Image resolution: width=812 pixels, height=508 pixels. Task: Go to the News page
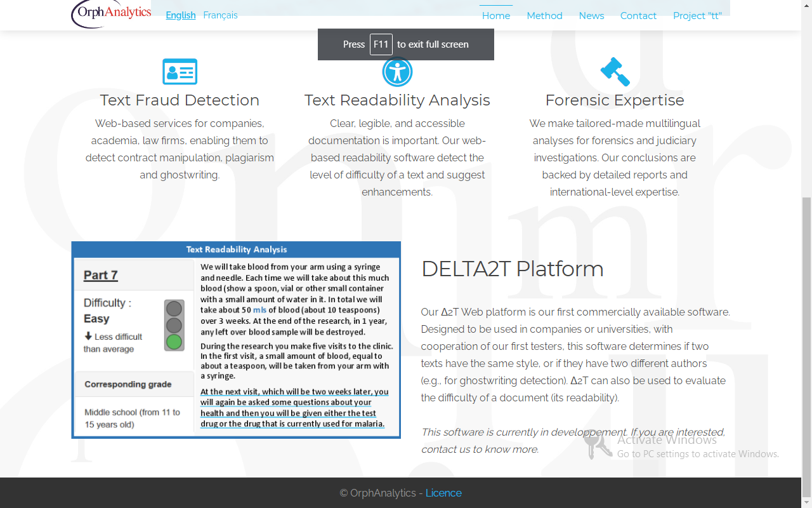[x=591, y=16]
